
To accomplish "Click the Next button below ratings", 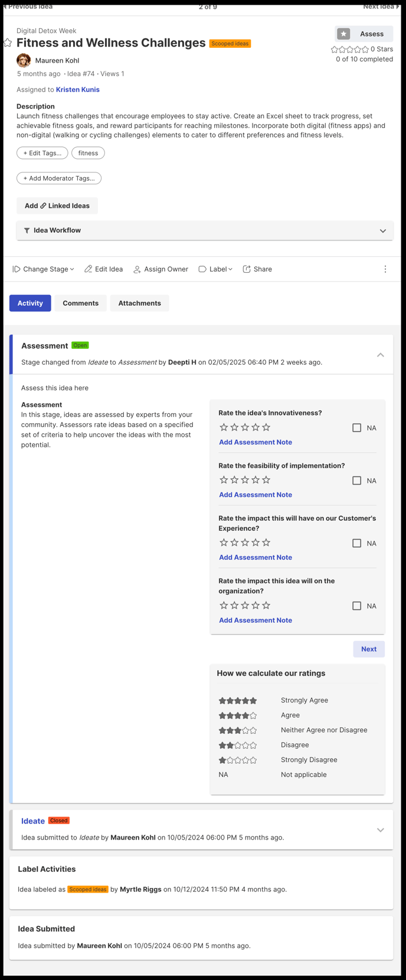I will 369,649.
